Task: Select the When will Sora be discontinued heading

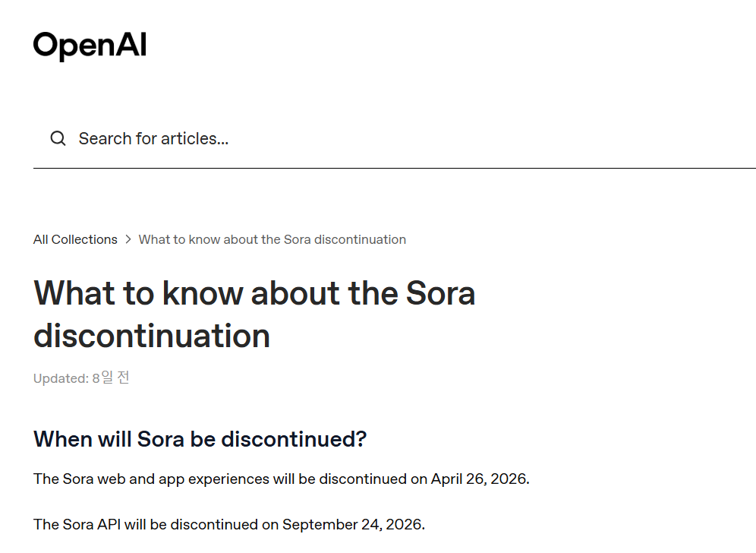Action: click(x=199, y=439)
